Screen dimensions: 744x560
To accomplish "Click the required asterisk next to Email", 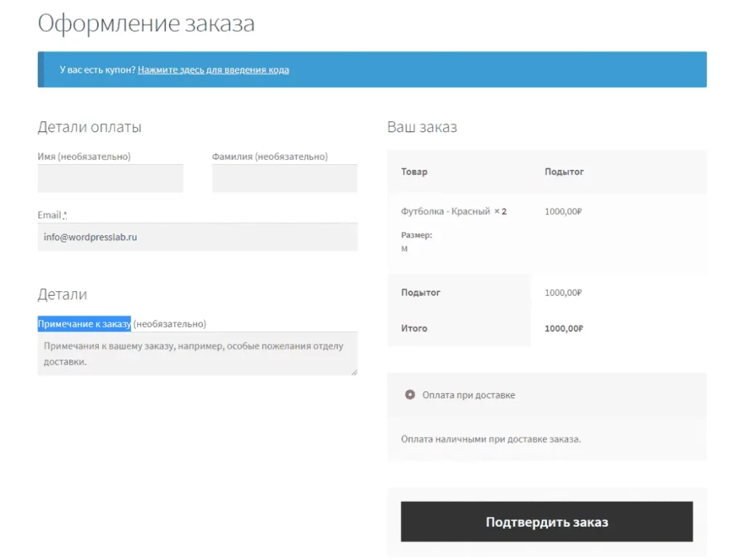I will pos(65,215).
